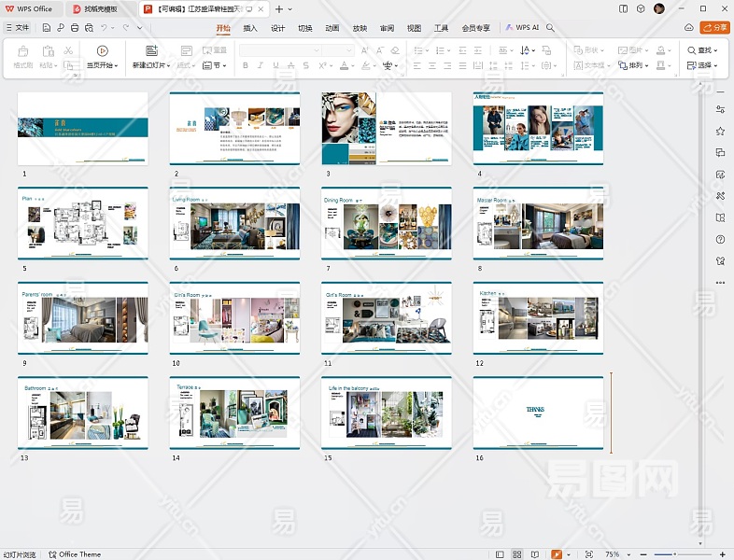734x560 pixels.
Task: Click the zoom slider handle
Action: [x=675, y=554]
